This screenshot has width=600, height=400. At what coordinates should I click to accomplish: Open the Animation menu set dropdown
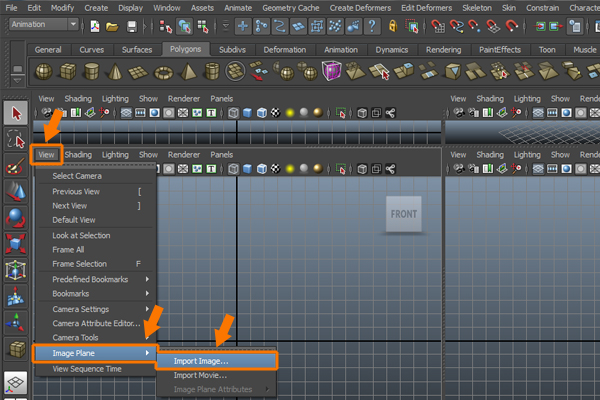click(44, 24)
